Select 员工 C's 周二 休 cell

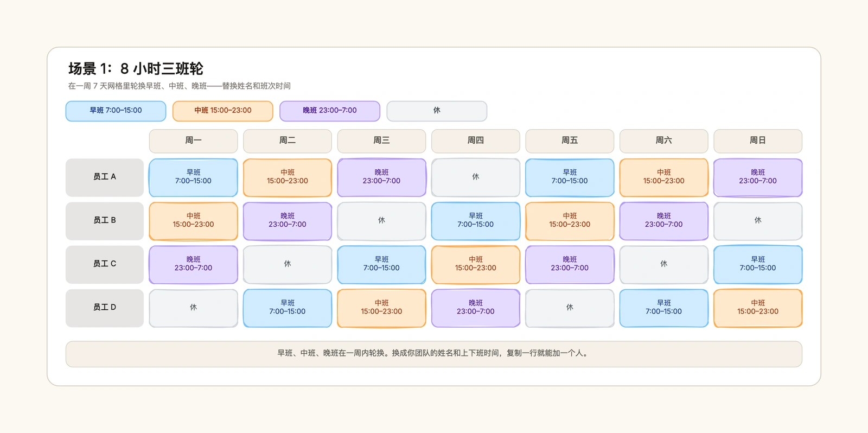(288, 264)
